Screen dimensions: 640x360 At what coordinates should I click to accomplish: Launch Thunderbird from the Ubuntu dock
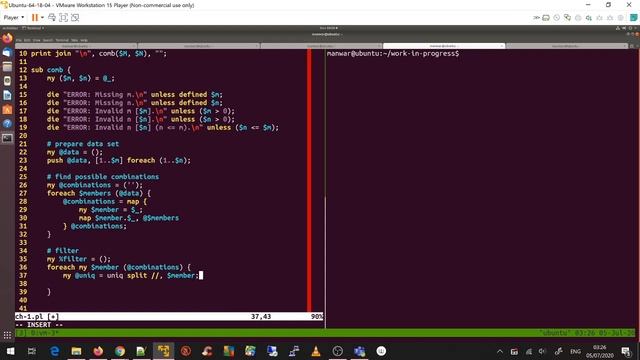tap(7, 53)
